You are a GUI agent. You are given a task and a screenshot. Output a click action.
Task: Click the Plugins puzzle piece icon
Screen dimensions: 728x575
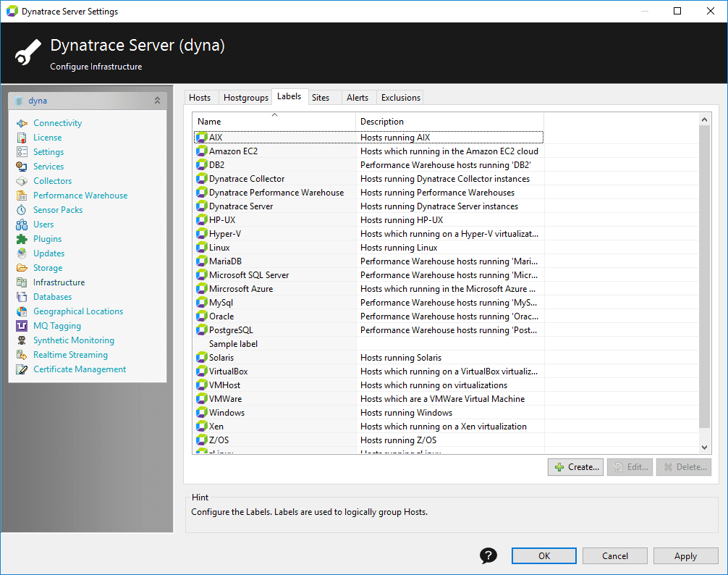(22, 239)
